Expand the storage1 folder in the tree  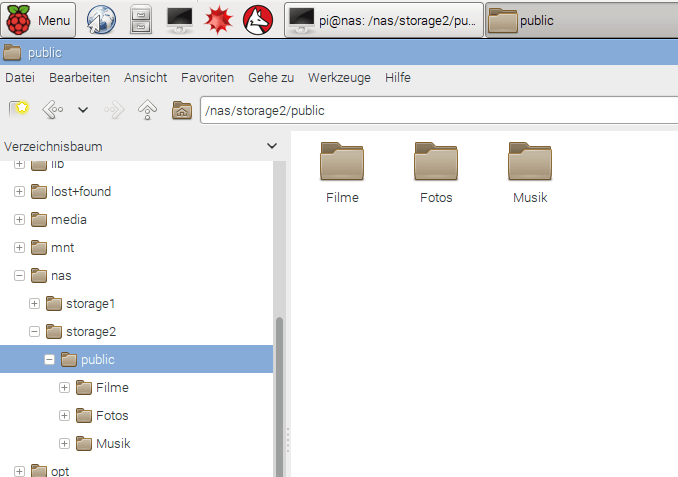pyautogui.click(x=35, y=303)
